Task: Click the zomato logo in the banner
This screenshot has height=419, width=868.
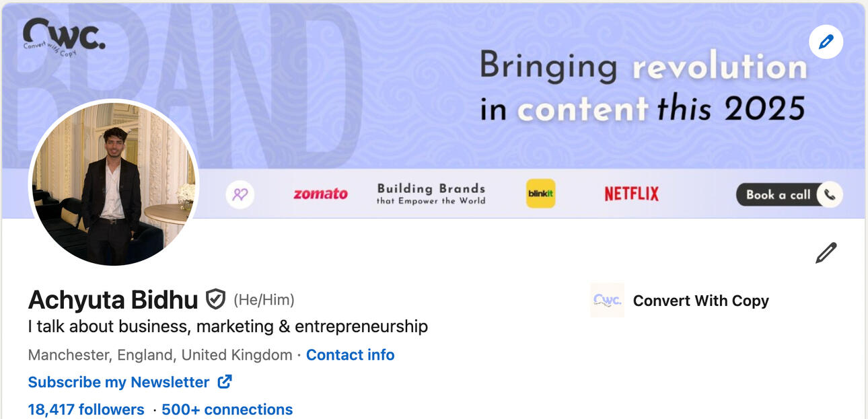Action: (x=320, y=194)
